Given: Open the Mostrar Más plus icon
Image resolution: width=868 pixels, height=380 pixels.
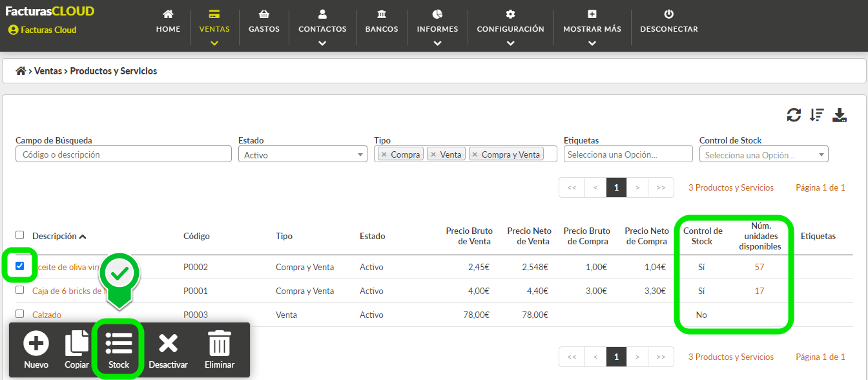Looking at the screenshot, I should pyautogui.click(x=592, y=14).
